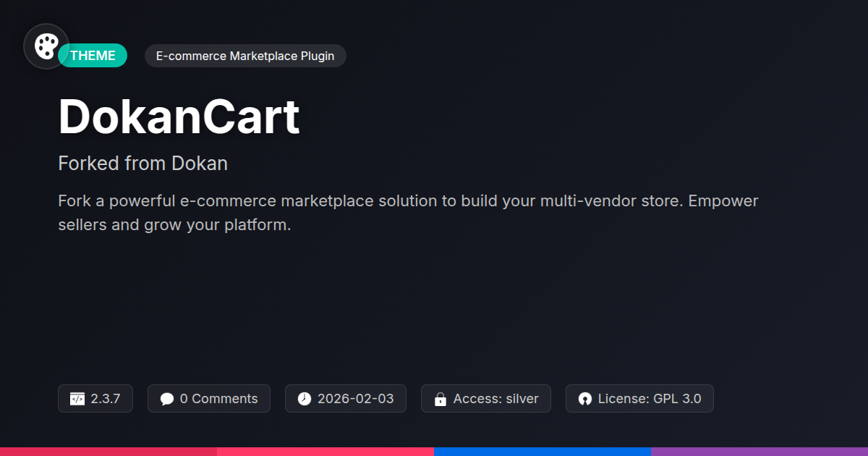The image size is (868, 456).
Task: Select the THEME badge
Action: [93, 56]
